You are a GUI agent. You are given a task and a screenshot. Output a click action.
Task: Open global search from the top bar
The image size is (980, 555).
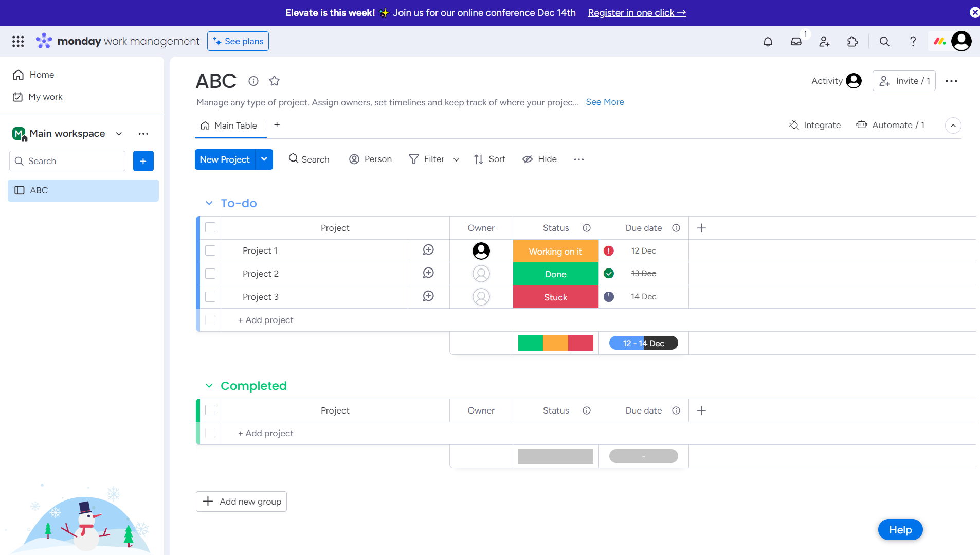pyautogui.click(x=884, y=42)
